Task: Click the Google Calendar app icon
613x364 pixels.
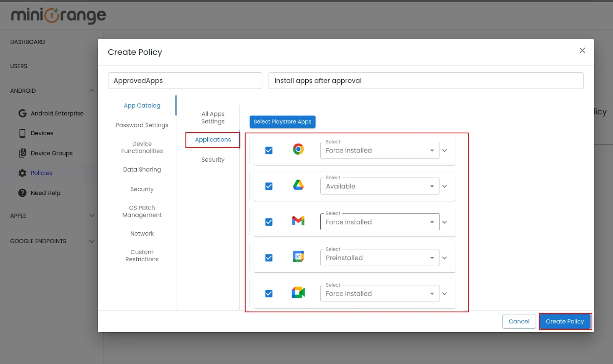Action: coord(298,256)
